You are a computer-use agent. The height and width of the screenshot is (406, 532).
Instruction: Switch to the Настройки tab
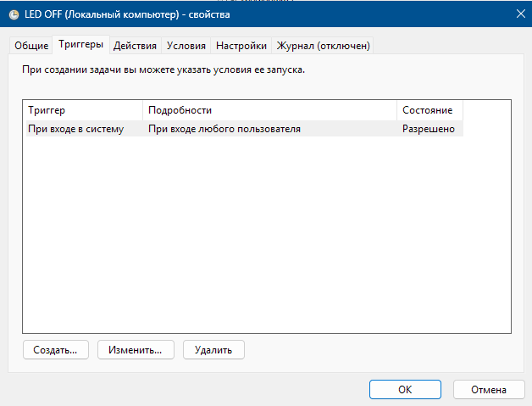tap(241, 46)
